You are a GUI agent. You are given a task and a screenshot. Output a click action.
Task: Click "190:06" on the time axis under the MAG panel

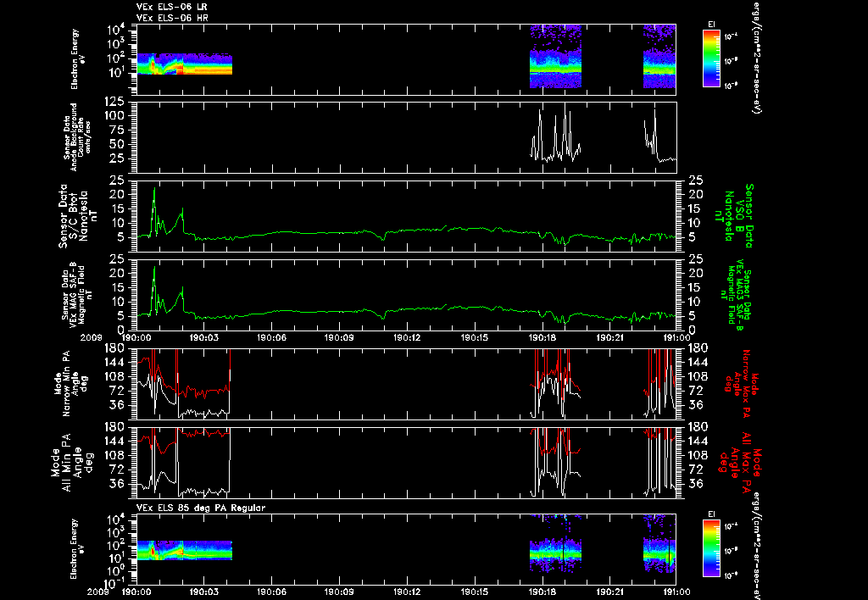(x=271, y=337)
